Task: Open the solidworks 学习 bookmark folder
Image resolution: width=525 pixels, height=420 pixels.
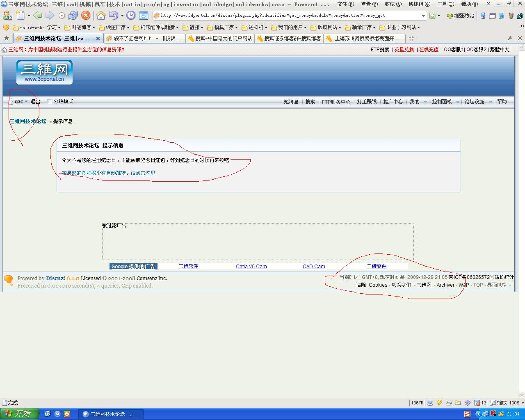Action: coord(37,27)
